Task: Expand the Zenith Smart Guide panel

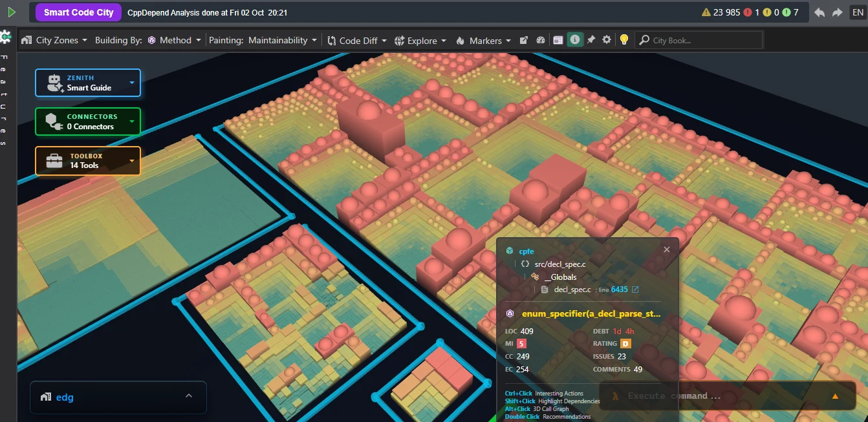Action: [88, 83]
